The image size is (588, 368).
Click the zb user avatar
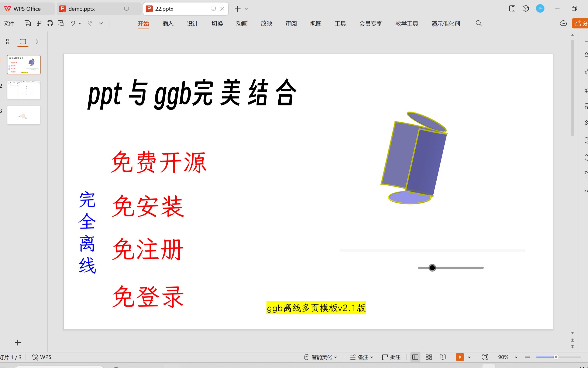pos(540,9)
